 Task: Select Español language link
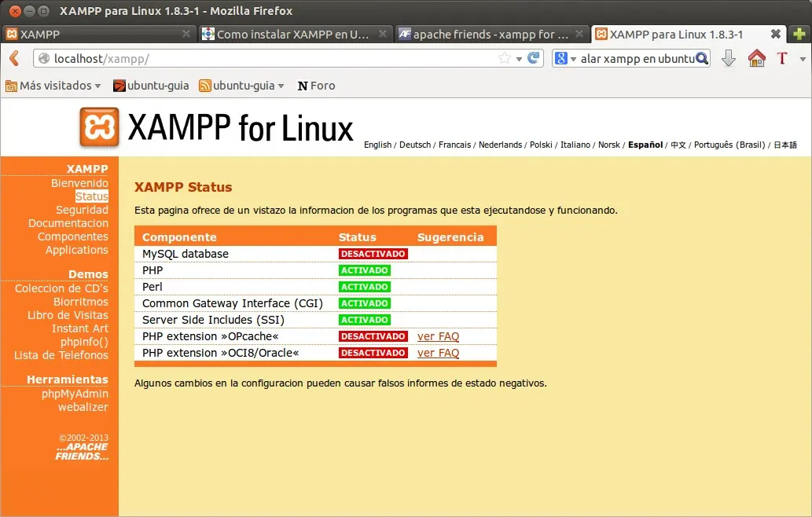click(x=645, y=145)
